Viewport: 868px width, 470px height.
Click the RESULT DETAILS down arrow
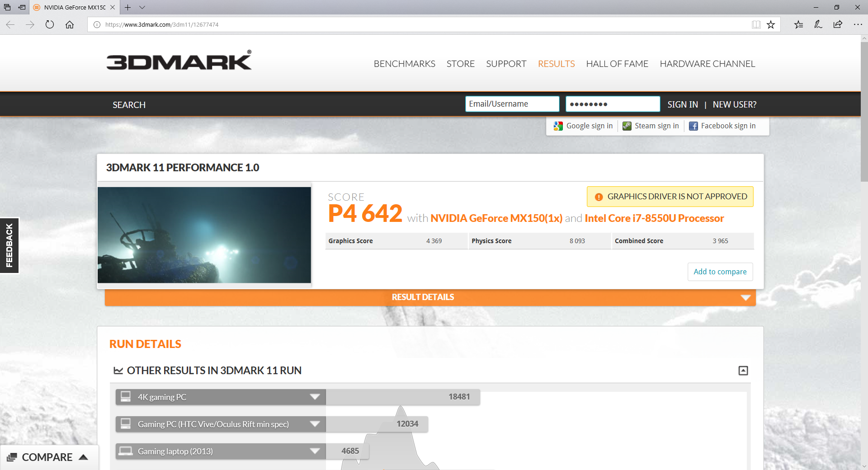coord(745,297)
